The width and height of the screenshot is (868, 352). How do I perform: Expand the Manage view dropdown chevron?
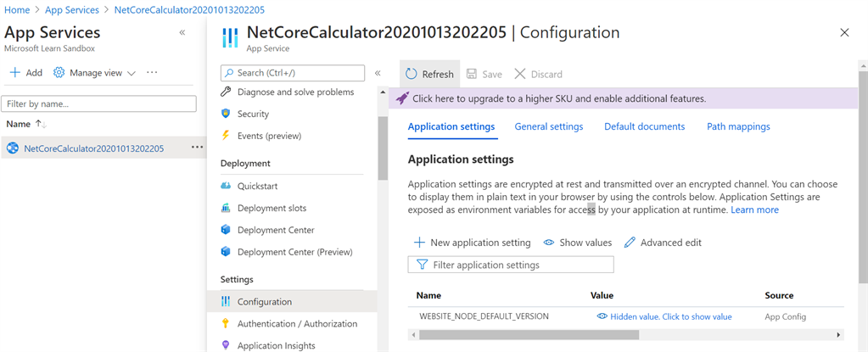132,73
